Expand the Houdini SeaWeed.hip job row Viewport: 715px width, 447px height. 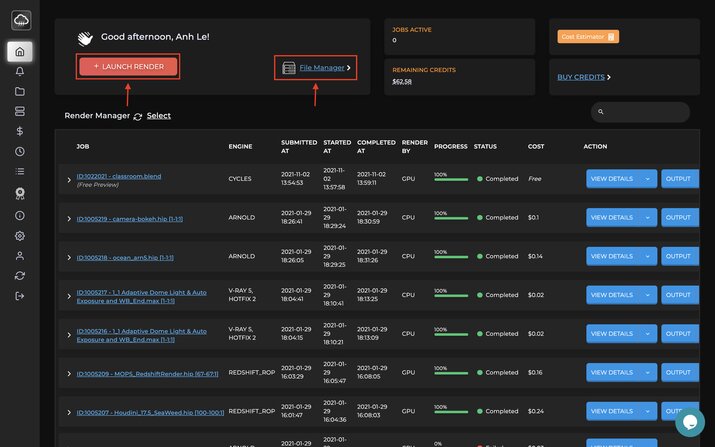click(x=69, y=413)
